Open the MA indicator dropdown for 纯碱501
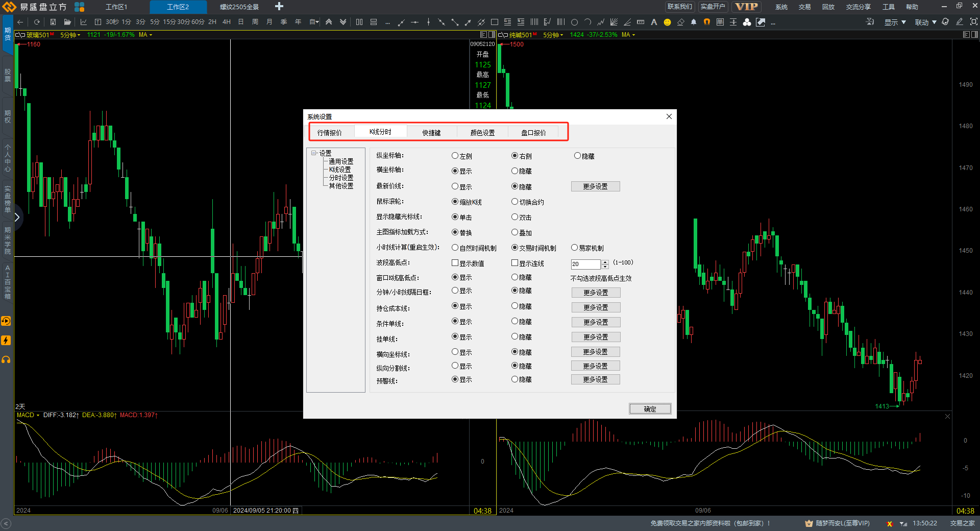Image resolution: width=980 pixels, height=531 pixels. click(x=628, y=35)
